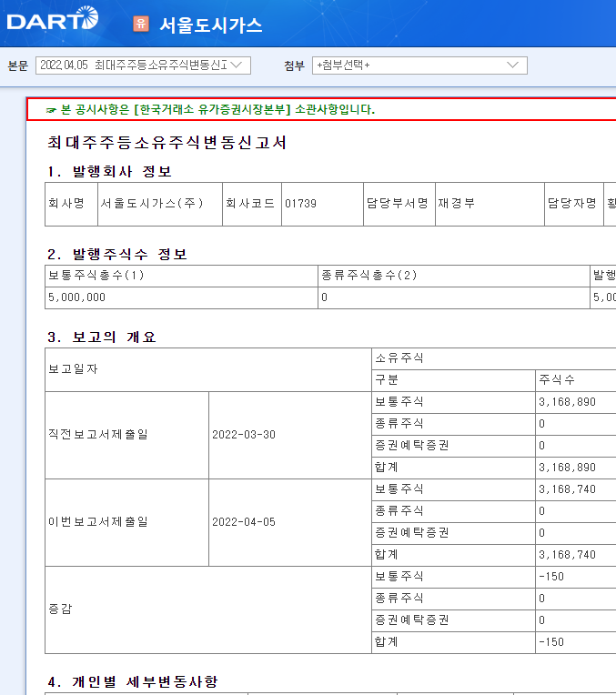Click the 소유주식 header cell
Viewport: 616px width, 695px height.
(x=493, y=358)
